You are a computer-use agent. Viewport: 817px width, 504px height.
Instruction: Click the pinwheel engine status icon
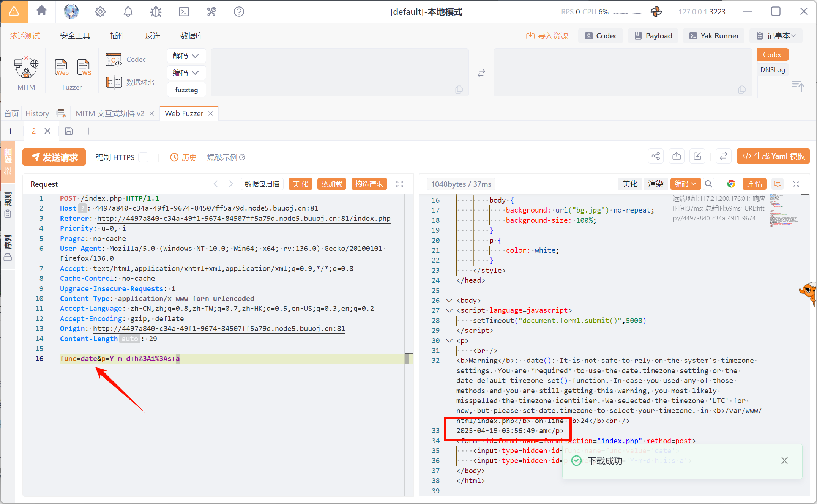click(x=656, y=12)
